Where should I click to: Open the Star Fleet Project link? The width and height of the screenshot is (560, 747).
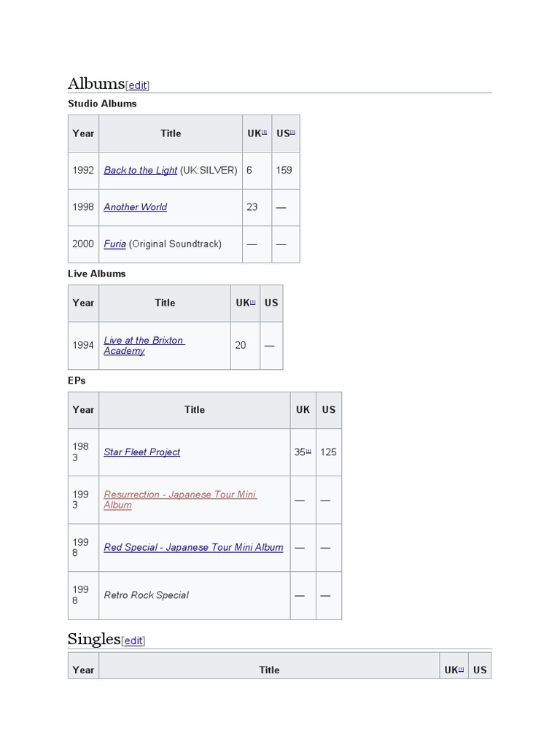point(142,452)
